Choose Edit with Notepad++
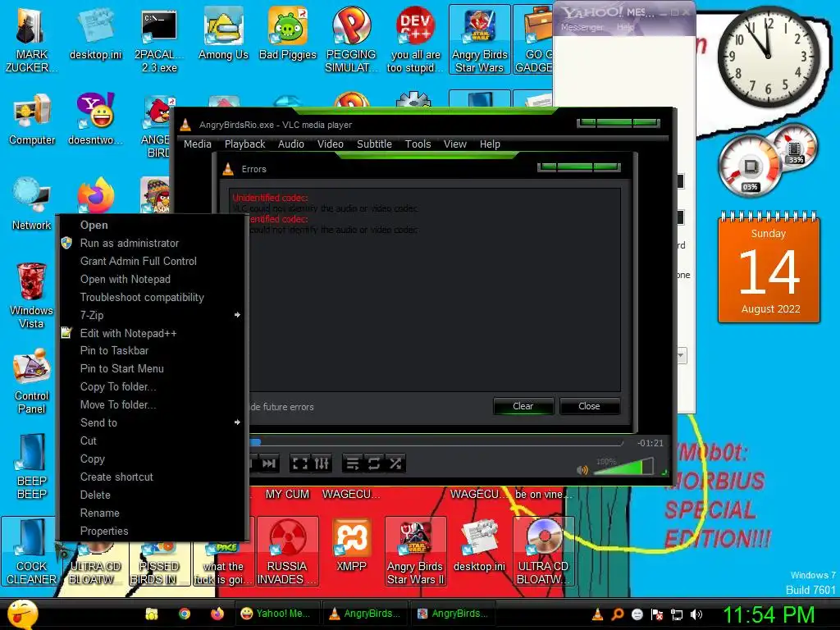The height and width of the screenshot is (630, 840). 152,333
